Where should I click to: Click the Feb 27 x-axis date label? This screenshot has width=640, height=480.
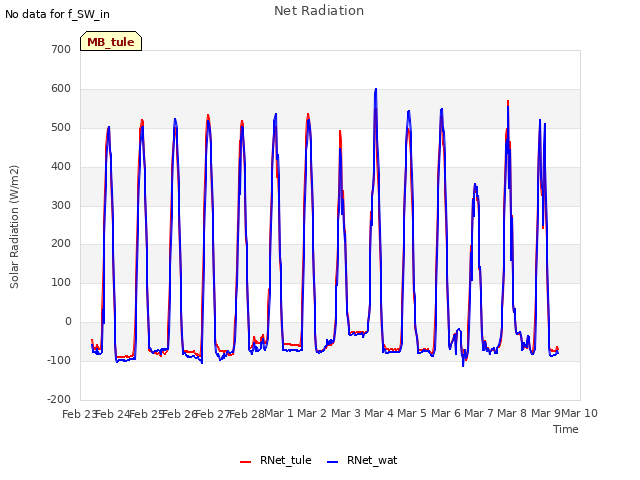click(213, 414)
